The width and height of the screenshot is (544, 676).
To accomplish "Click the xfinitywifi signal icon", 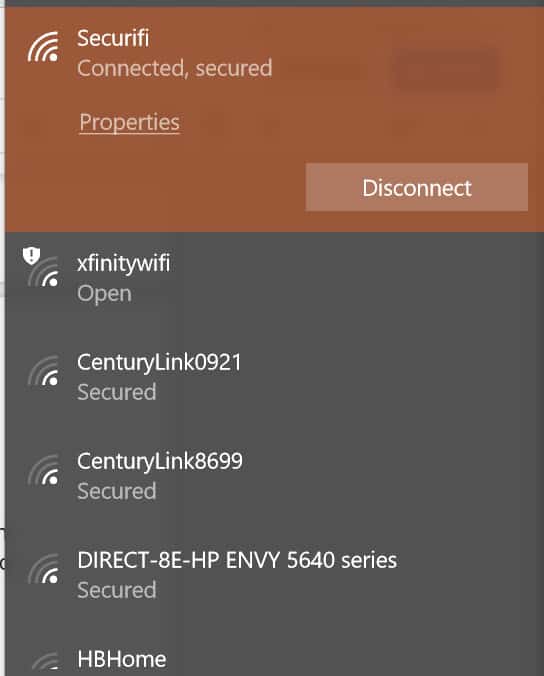I will (x=44, y=272).
